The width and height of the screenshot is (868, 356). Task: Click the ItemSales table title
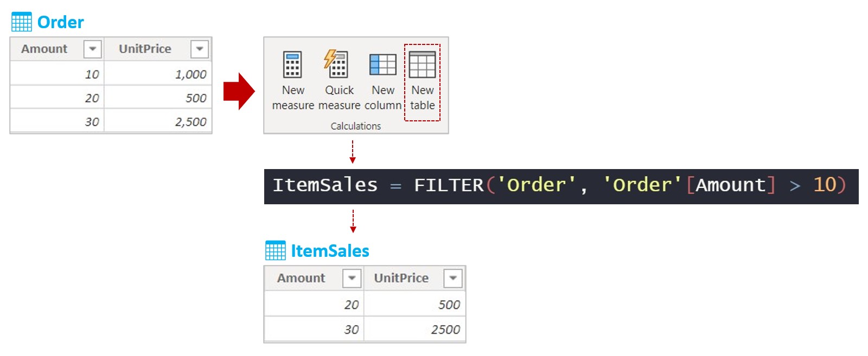330,251
